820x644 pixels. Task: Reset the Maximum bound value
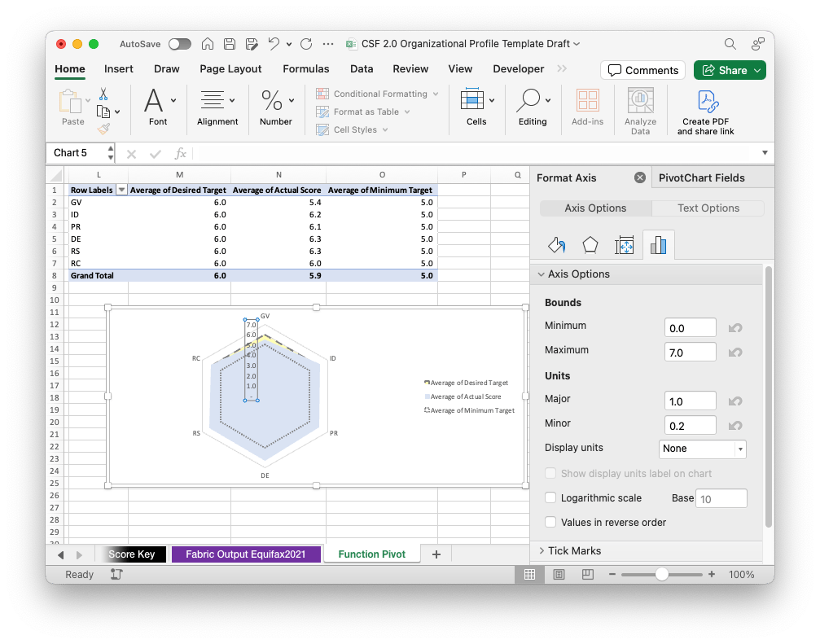coord(735,353)
